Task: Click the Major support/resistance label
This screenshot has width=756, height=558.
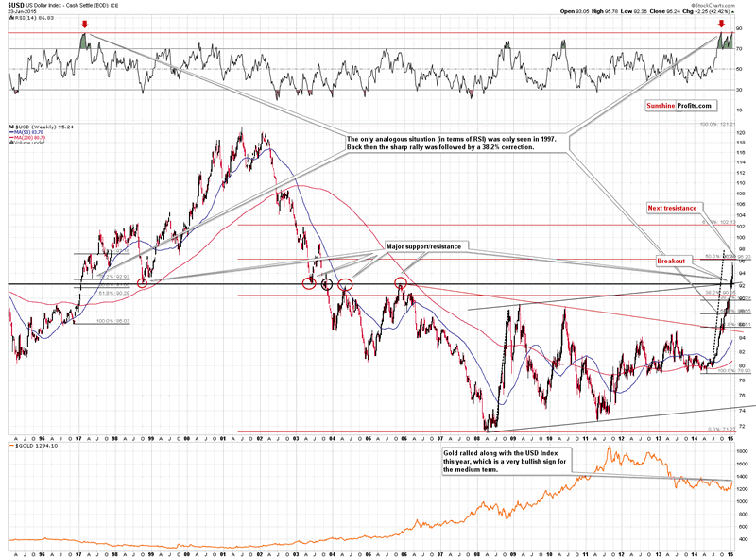Action: [x=423, y=246]
